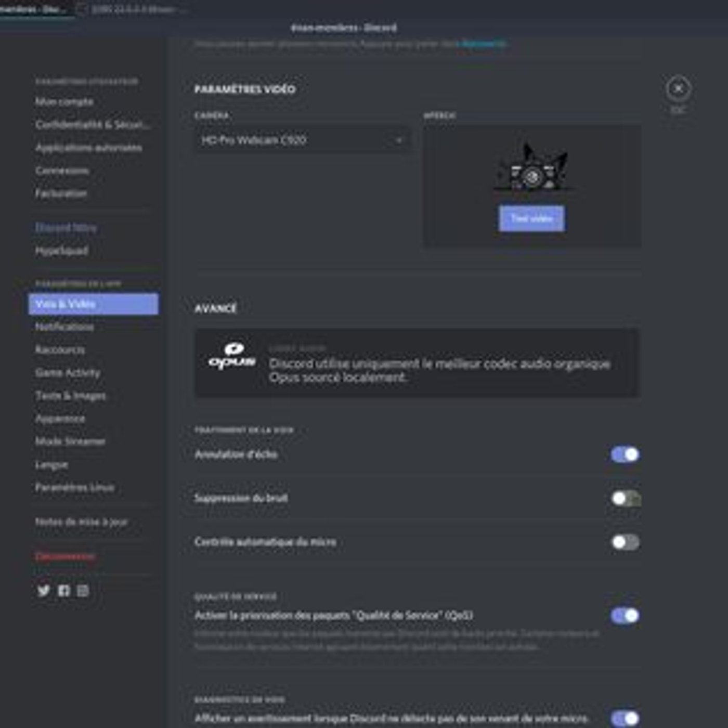Screen dimensions: 728x728
Task: Open the HD Pro Webcam C920 camera dropdown
Action: [x=303, y=140]
